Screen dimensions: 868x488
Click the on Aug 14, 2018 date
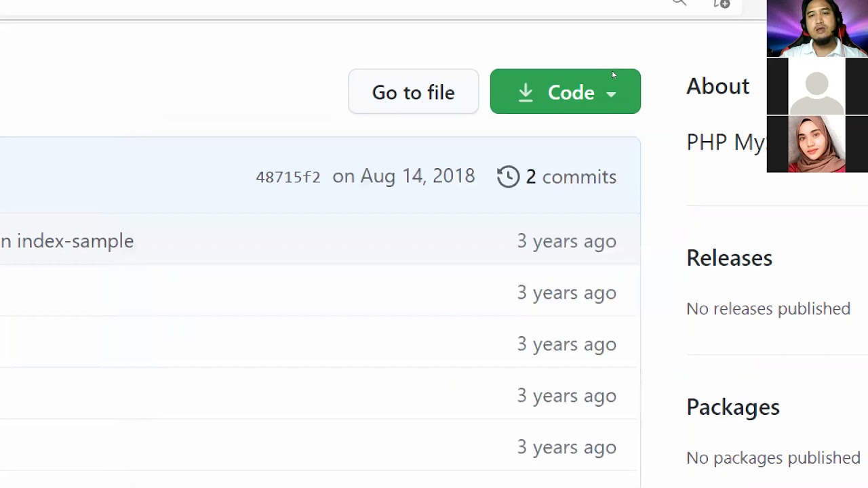coord(403,176)
